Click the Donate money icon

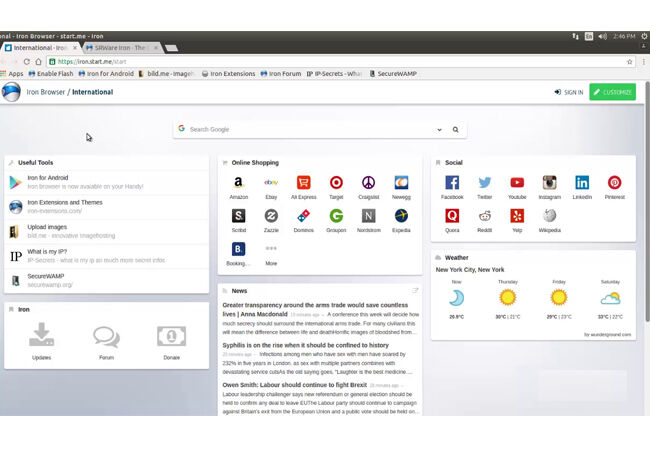171,336
